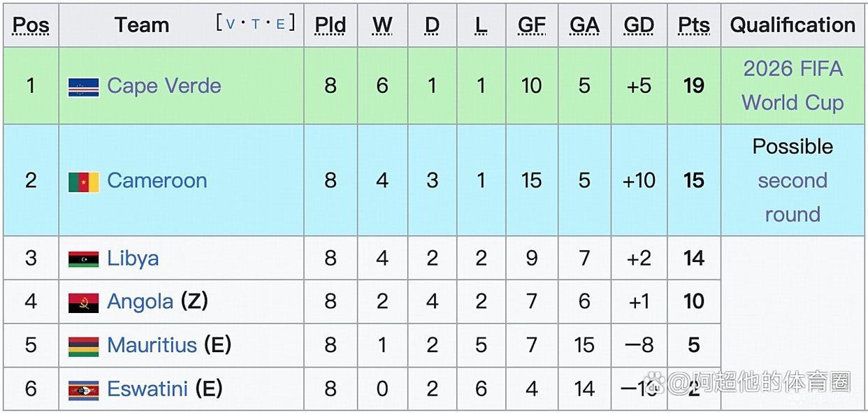Visit the Eswatini team link
This screenshot has width=868, height=413.
point(147,389)
